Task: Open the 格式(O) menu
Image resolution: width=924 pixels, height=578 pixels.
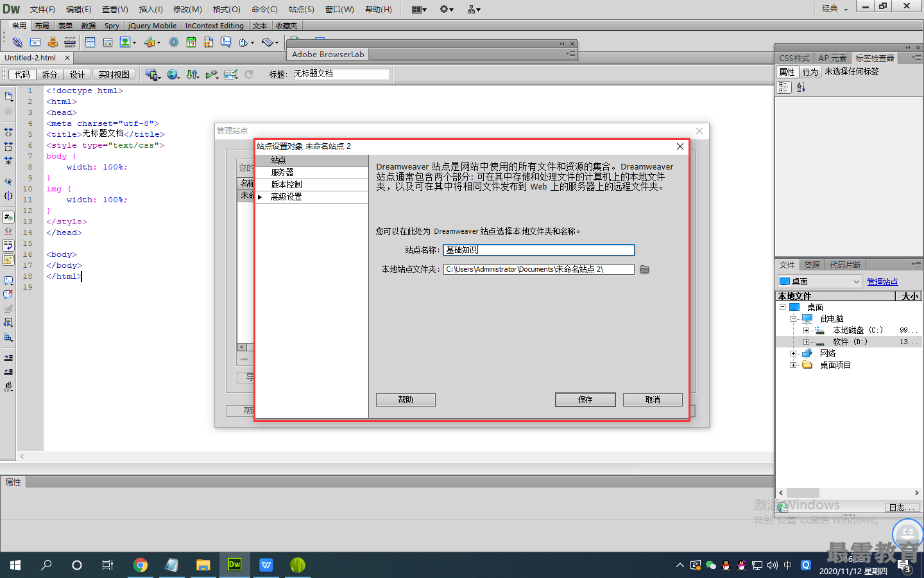Action: (227, 9)
